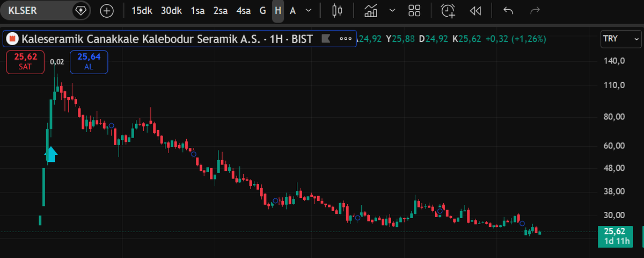The image size is (644, 258).
Task: Start bar replay mode
Action: pyautogui.click(x=475, y=10)
